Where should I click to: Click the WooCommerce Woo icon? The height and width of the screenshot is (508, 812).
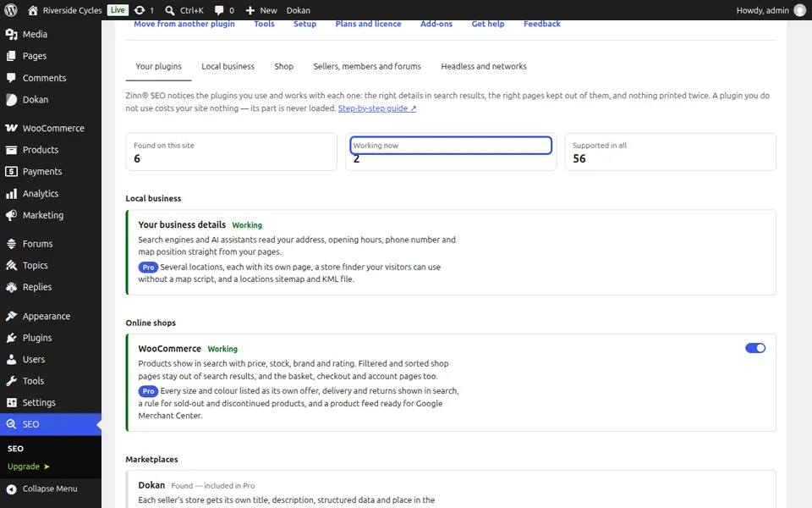click(x=11, y=128)
